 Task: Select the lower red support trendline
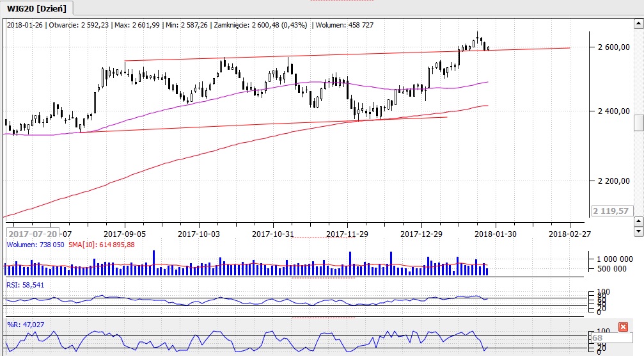(256, 125)
